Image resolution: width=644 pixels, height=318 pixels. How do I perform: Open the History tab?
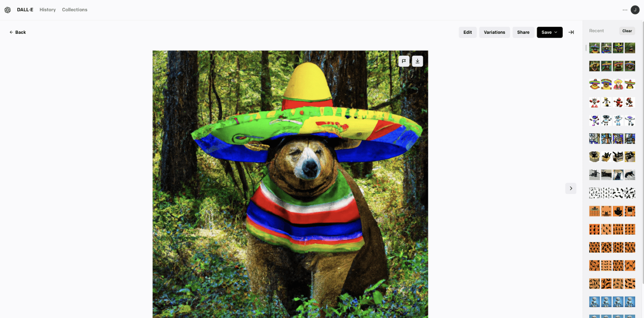tap(48, 10)
